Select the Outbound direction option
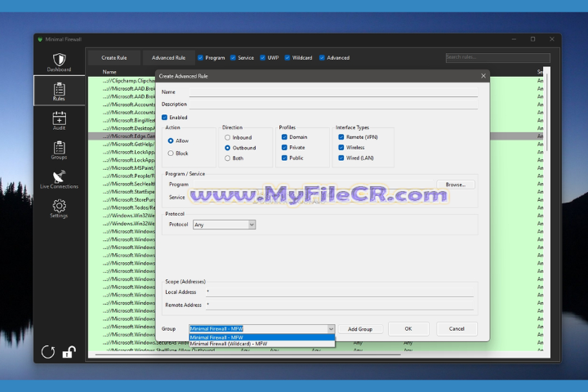This screenshot has width=588, height=392. 227,148
